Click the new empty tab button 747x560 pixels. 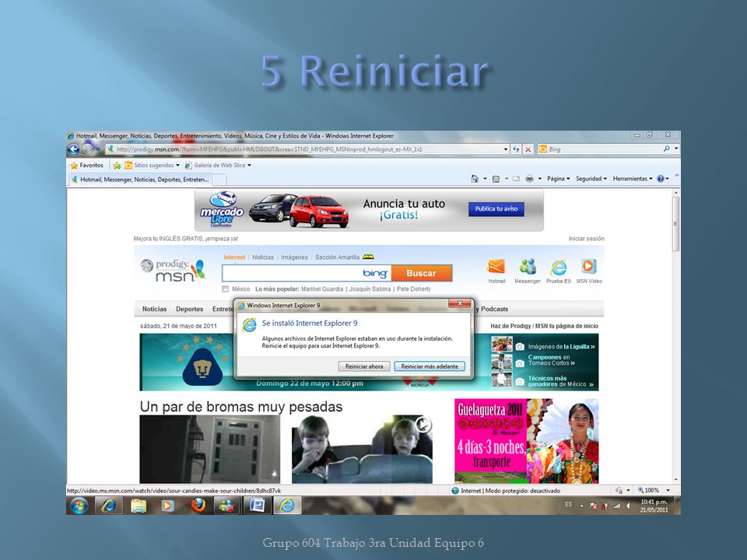tap(219, 180)
